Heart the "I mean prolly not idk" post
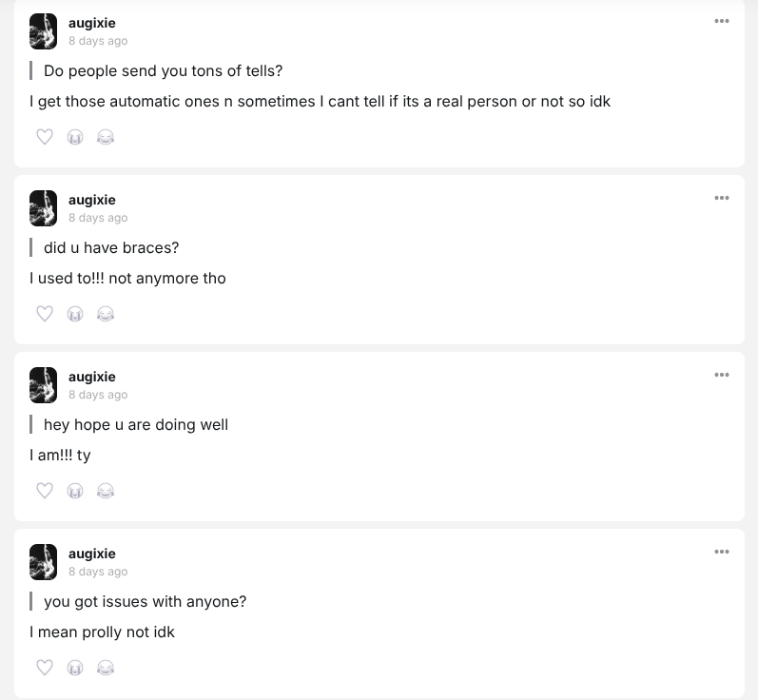Image resolution: width=758 pixels, height=700 pixels. (x=45, y=668)
